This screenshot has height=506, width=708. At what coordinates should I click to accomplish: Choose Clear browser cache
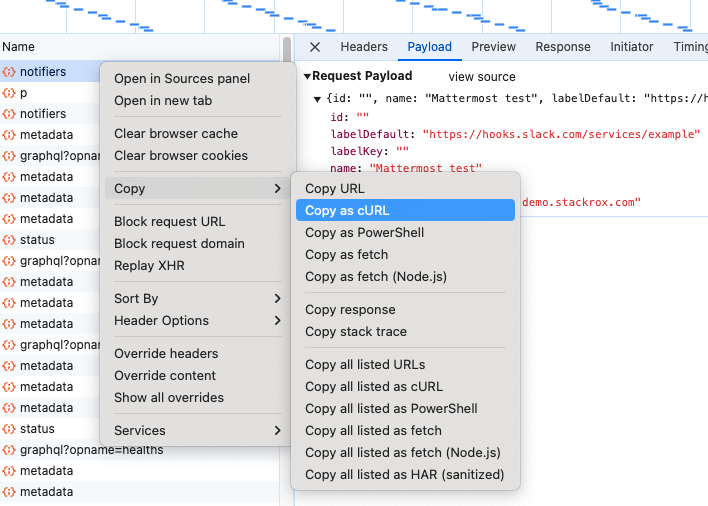tap(176, 134)
